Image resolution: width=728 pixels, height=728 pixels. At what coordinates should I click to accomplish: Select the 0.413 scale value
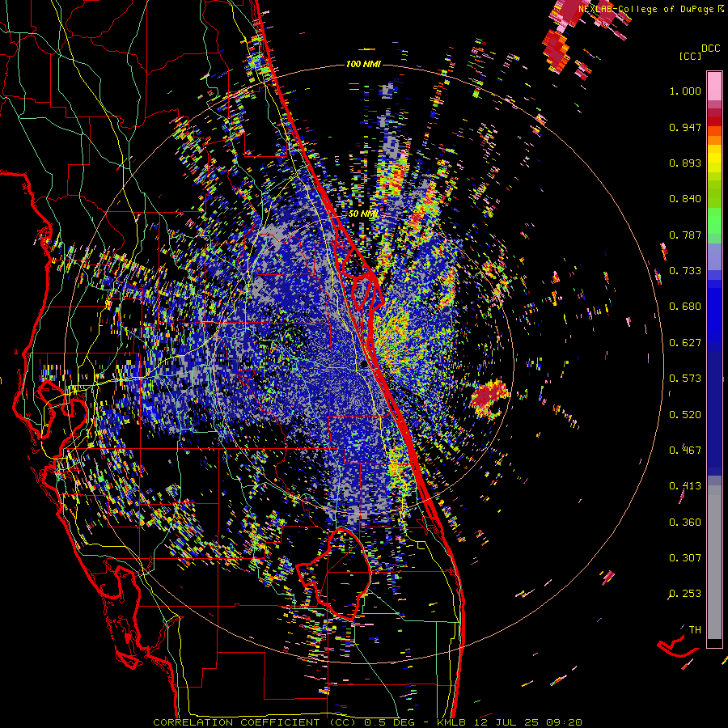click(685, 486)
